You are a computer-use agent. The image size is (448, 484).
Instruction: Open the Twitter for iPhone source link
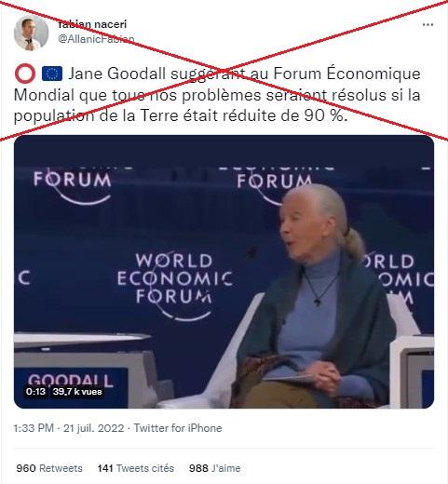pos(178,428)
